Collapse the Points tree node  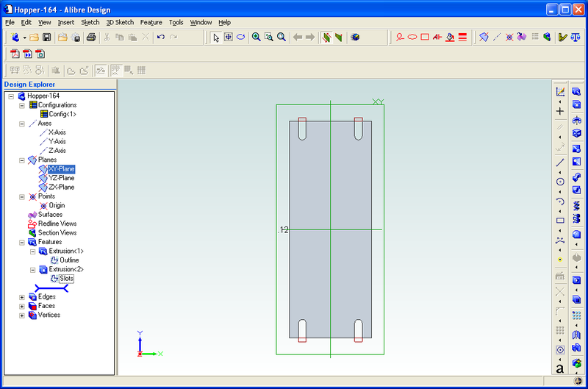click(22, 196)
